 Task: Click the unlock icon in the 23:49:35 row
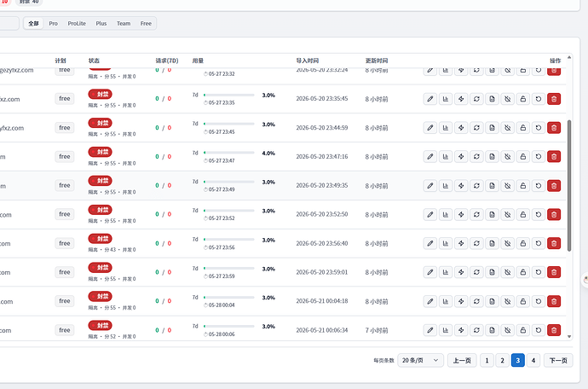point(522,185)
